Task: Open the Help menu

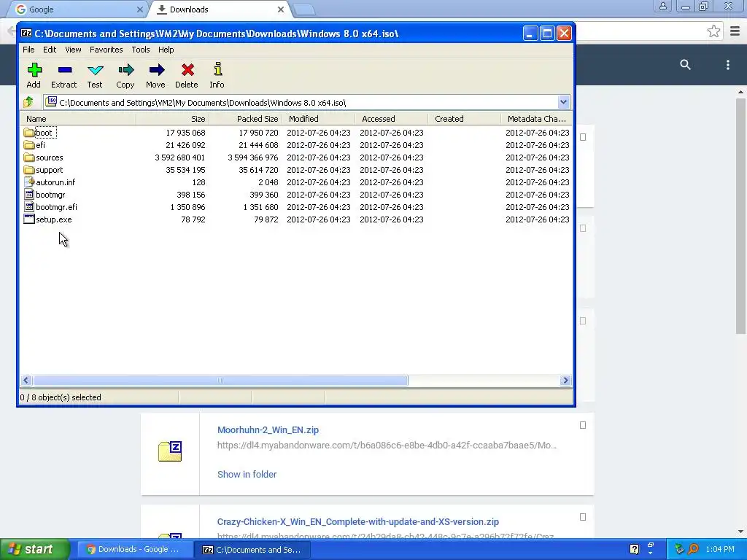Action: [x=166, y=50]
